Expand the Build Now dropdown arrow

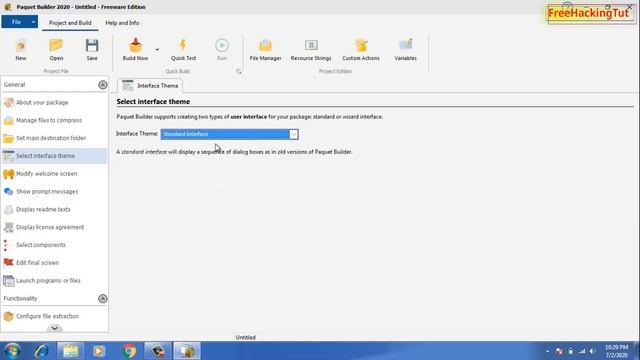coord(157,50)
